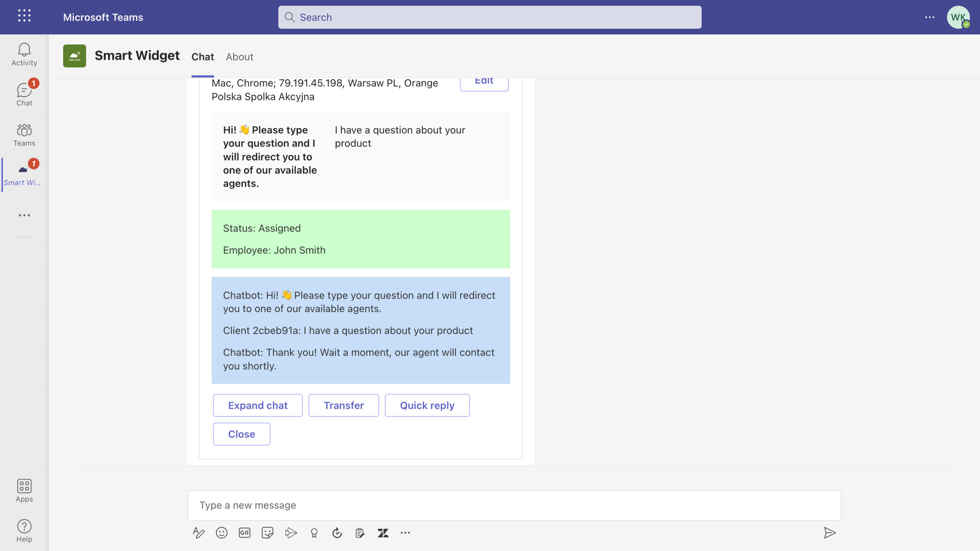Open the Zendesk messaging extension
Image resolution: width=980 pixels, height=551 pixels.
383,533
